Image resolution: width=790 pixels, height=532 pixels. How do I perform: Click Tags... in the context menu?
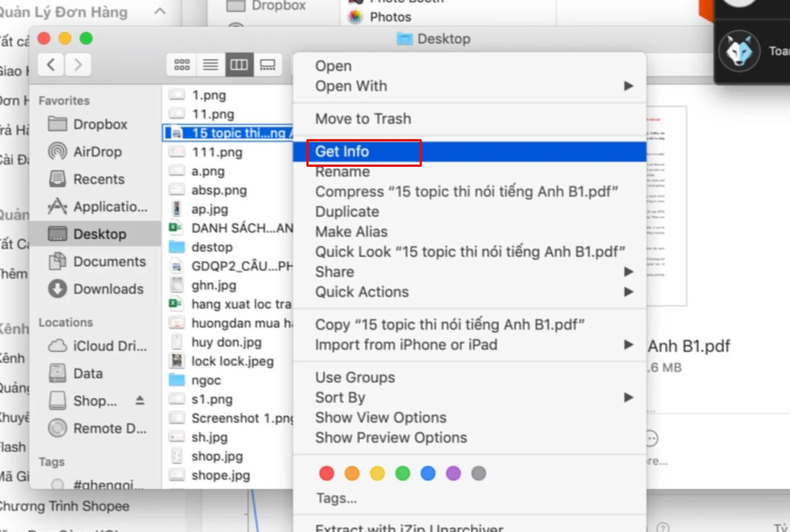click(470, 498)
